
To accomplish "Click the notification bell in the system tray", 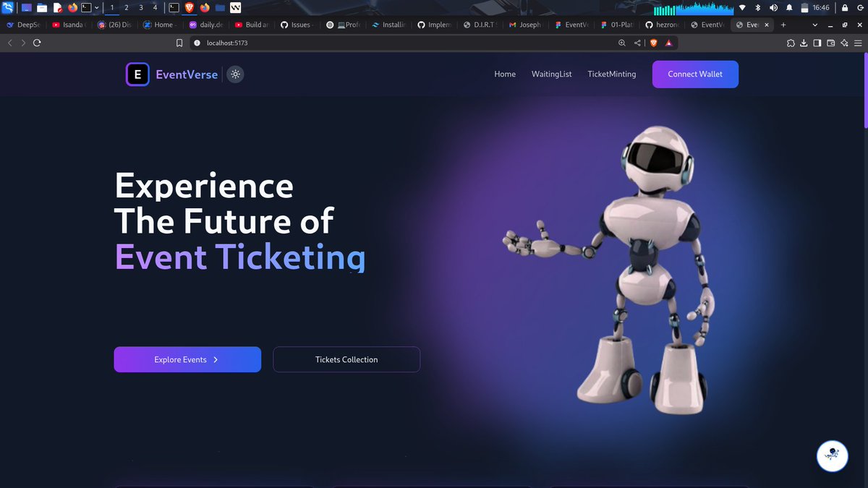I will pyautogui.click(x=789, y=7).
